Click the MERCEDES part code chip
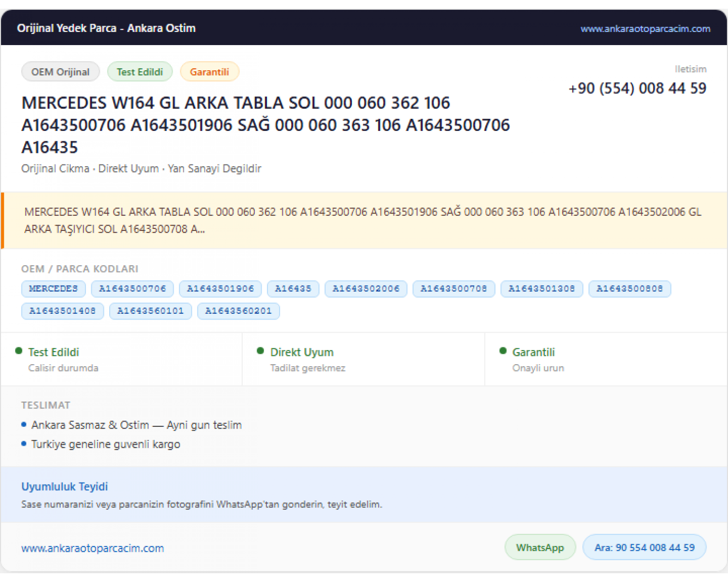The image size is (728, 582). 53,289
